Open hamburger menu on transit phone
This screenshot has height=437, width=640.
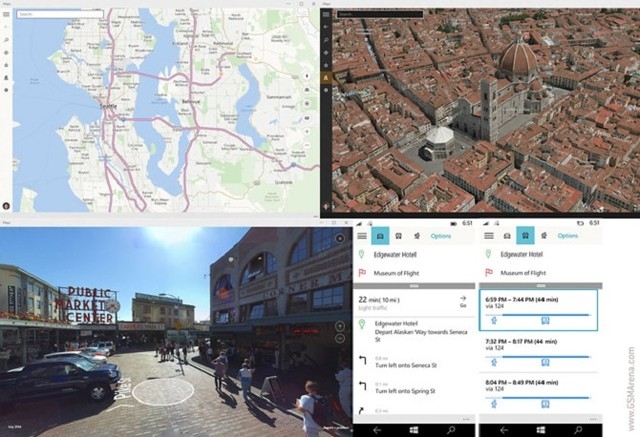489,236
